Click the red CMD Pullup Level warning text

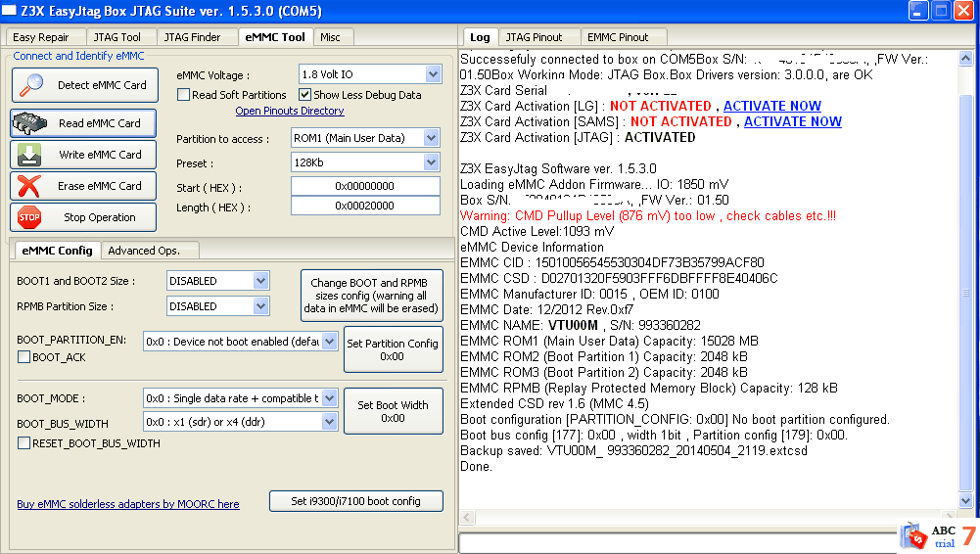pos(647,216)
